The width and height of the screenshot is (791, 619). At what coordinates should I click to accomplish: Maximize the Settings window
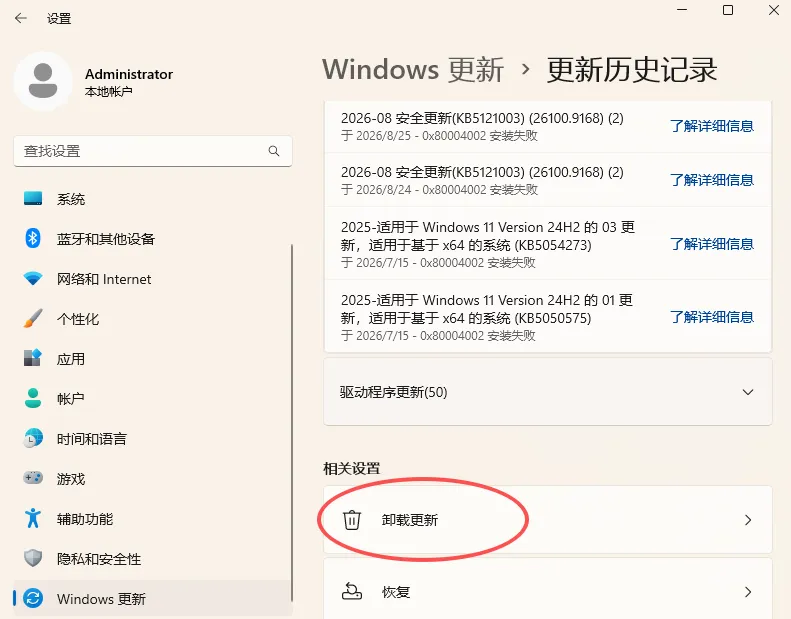point(728,10)
